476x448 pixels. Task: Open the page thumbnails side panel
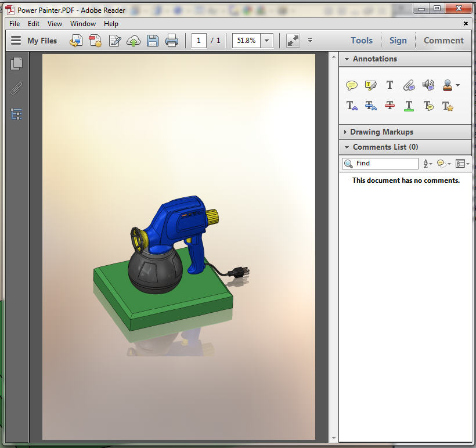16,64
